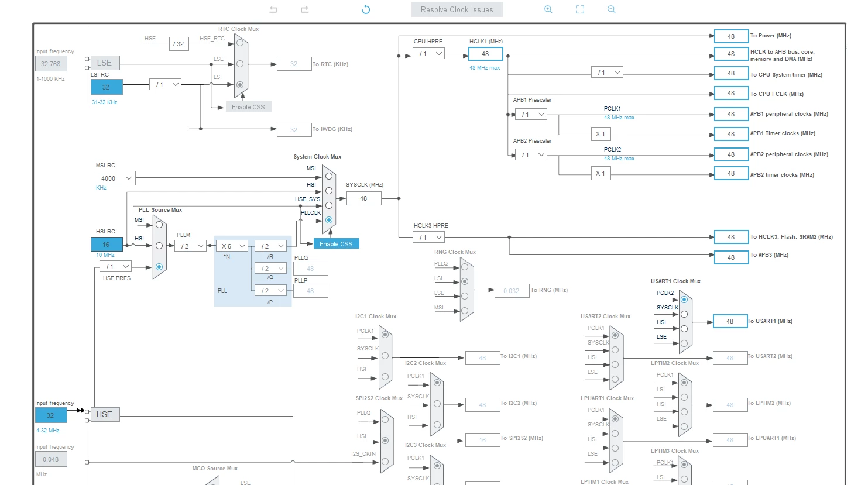The width and height of the screenshot is (868, 485).
Task: Click the HCLK1 frequency field
Action: coord(486,54)
